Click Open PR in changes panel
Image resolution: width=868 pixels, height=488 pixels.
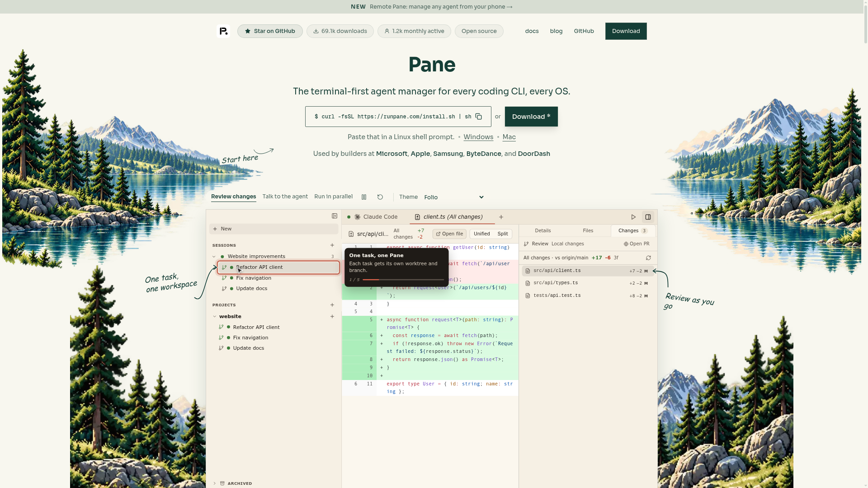(637, 244)
